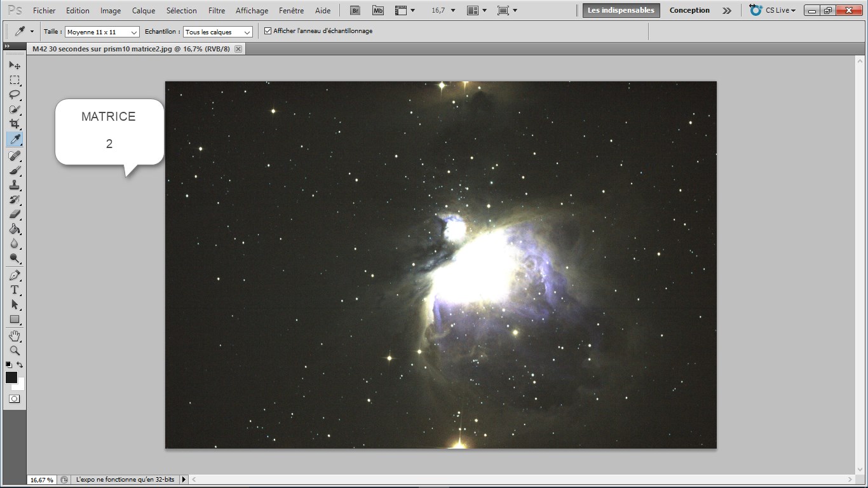
Task: Launch Adobe Bridge with the Br icon
Action: click(x=356, y=11)
